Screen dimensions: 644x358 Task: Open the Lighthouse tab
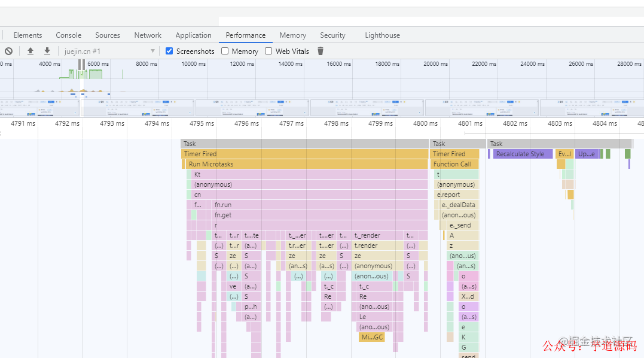[382, 35]
